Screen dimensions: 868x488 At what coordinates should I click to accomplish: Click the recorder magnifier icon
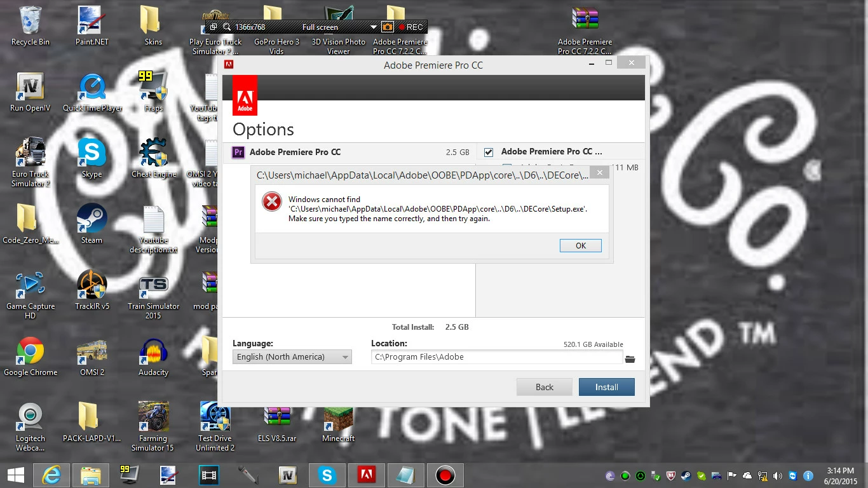[x=227, y=27]
